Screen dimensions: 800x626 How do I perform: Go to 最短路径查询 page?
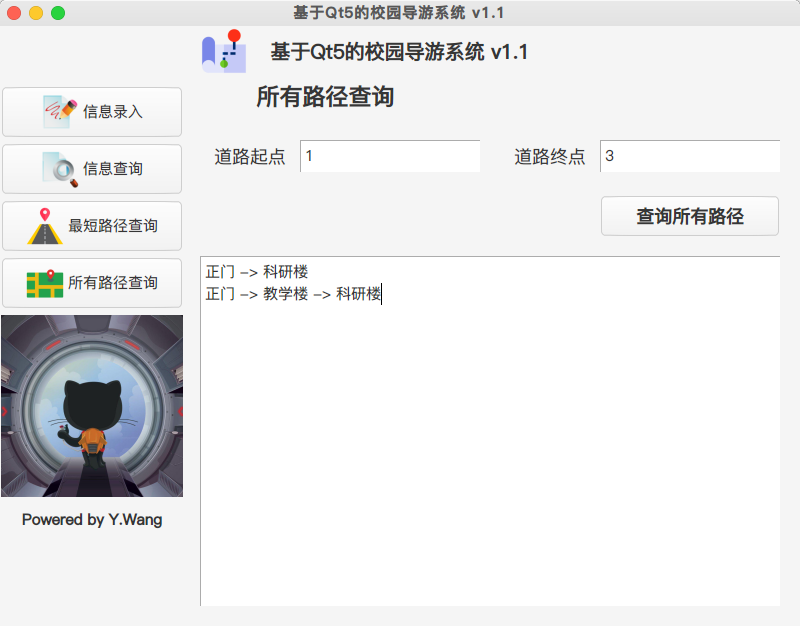click(x=92, y=226)
